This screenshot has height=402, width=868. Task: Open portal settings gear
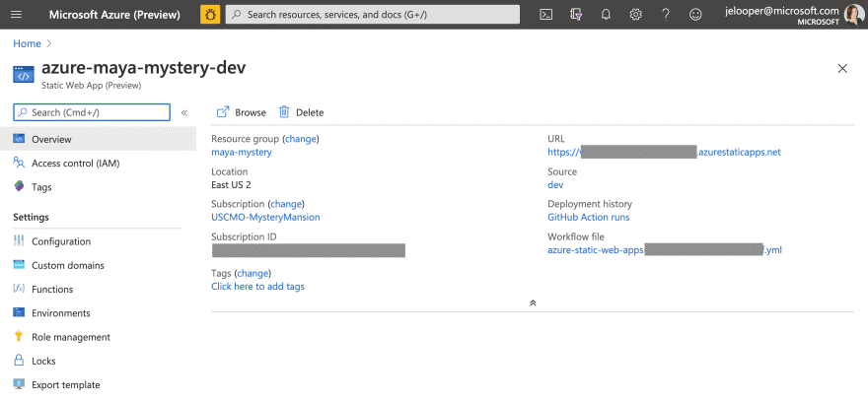tap(636, 14)
